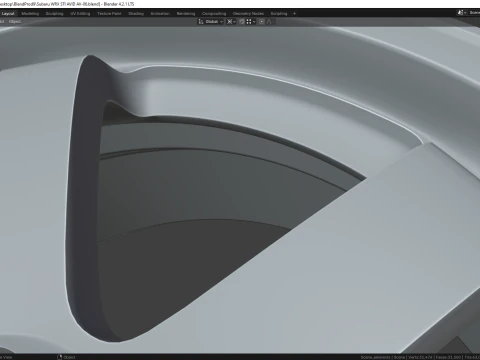The image size is (480, 360).
Task: Add a new workspace with plus icon
Action: tap(294, 14)
